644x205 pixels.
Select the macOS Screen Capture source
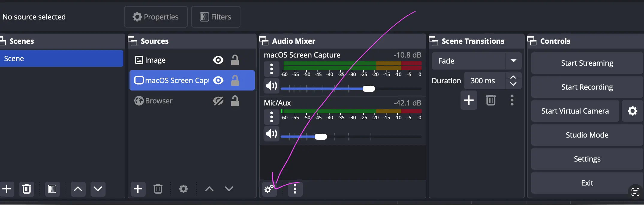point(192,80)
